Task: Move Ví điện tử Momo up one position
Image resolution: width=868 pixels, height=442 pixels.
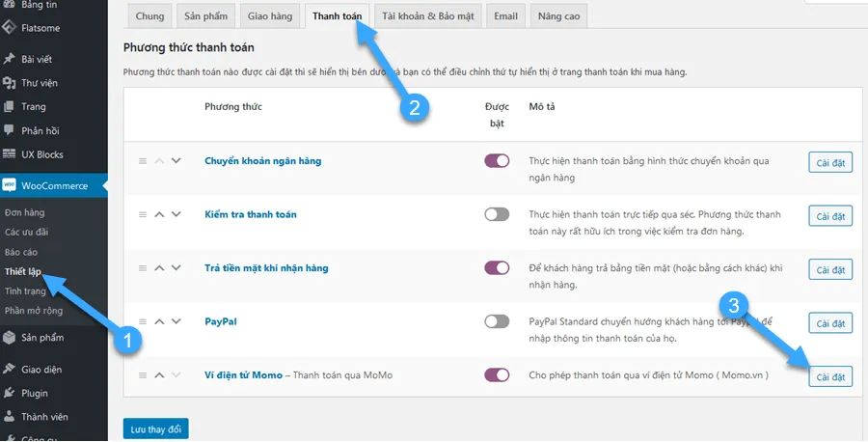Action: pyautogui.click(x=159, y=375)
